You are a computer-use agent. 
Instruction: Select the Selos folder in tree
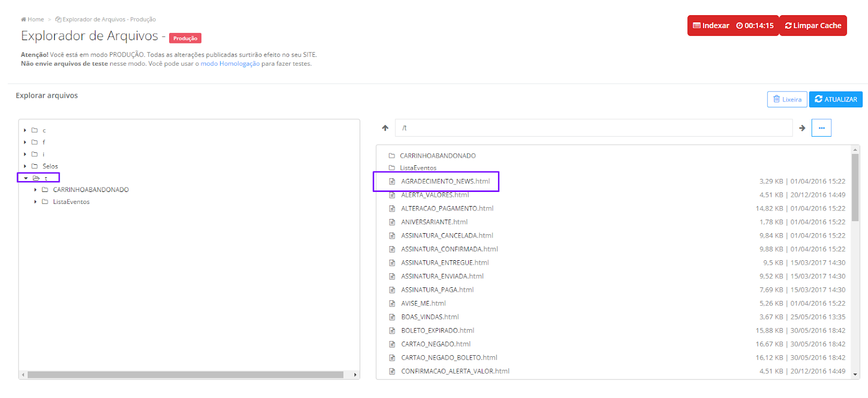click(x=50, y=166)
